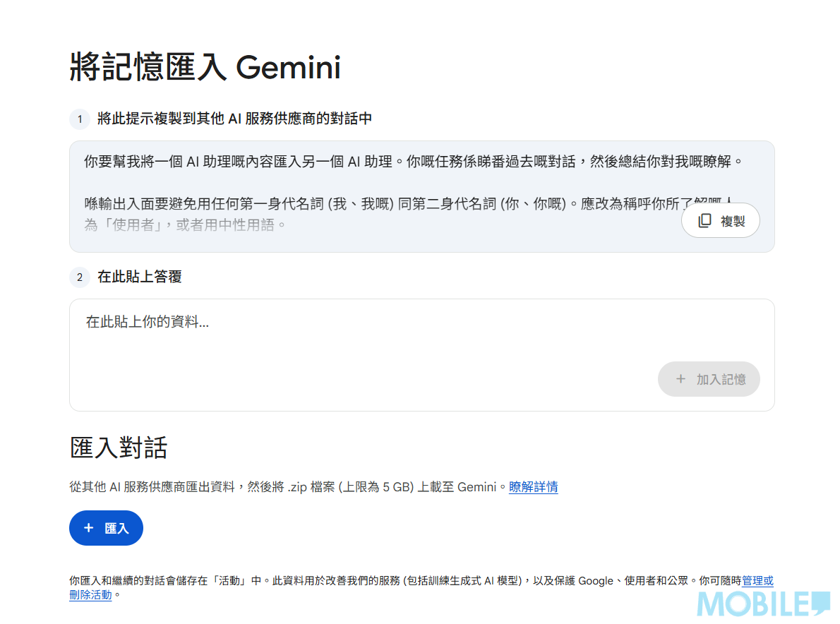Click the step 1 number badge
This screenshot has height=624, width=840.
(x=80, y=119)
